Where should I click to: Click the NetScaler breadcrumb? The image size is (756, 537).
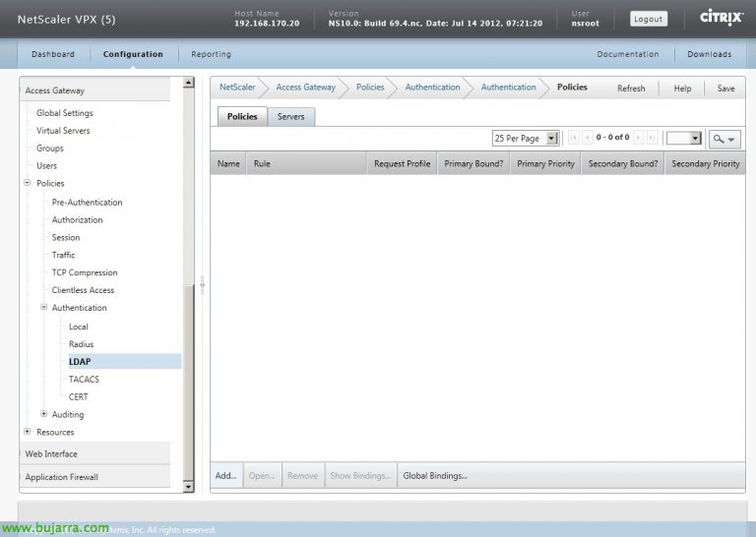click(x=237, y=88)
